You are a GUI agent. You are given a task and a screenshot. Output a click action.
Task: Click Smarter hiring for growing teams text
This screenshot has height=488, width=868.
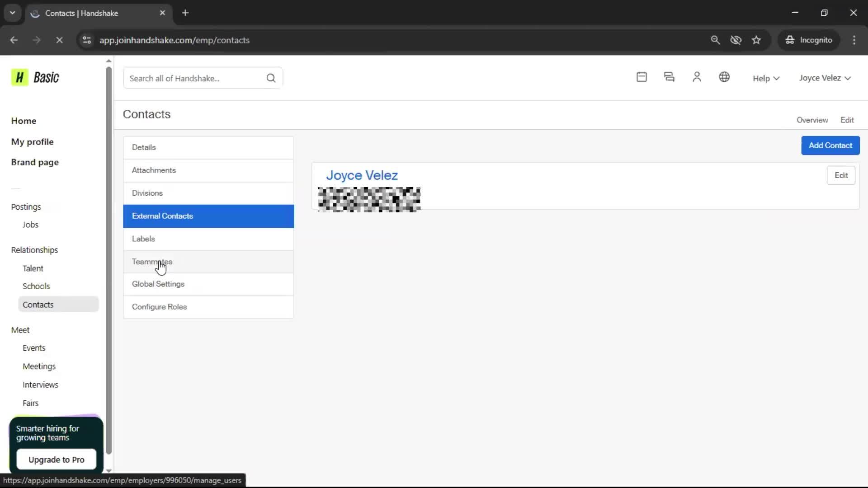pos(47,433)
